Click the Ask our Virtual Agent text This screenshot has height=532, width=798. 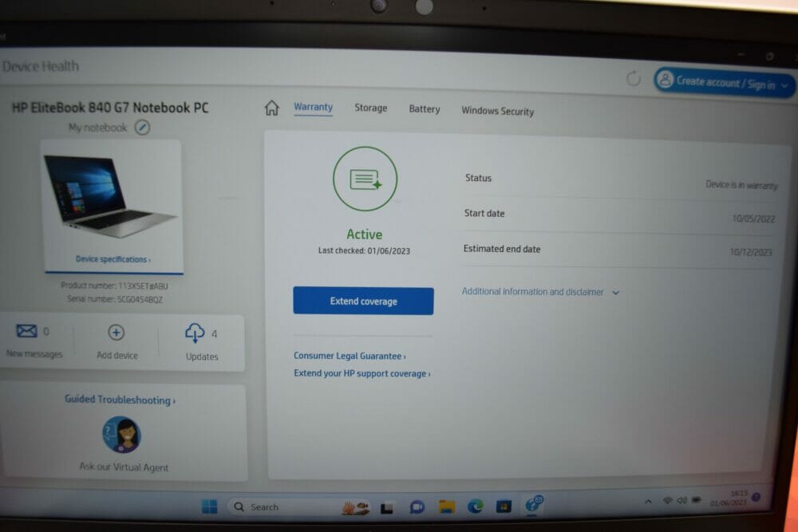[x=124, y=467]
